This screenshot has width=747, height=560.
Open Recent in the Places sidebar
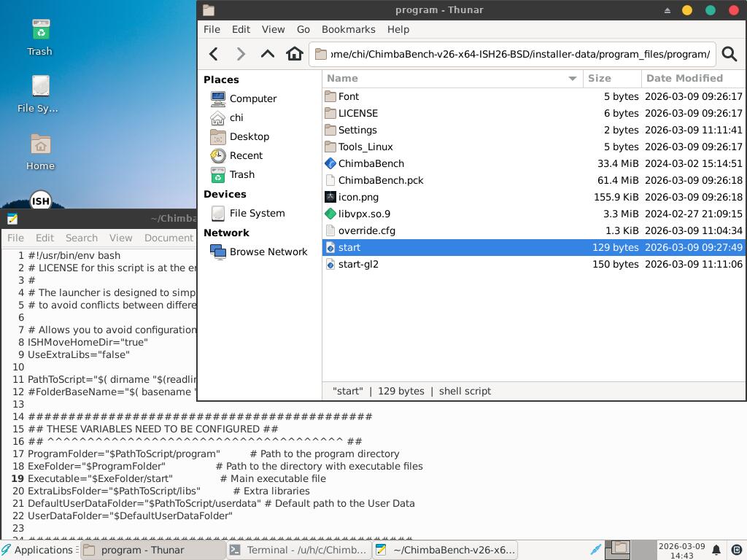click(237, 156)
